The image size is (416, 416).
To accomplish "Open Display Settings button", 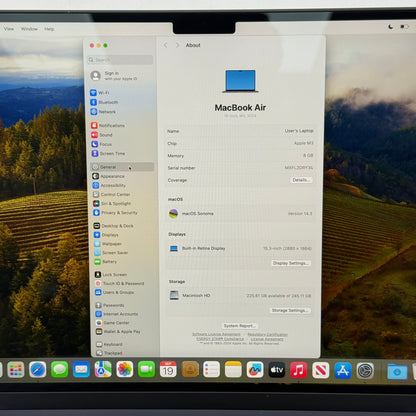I will [291, 263].
